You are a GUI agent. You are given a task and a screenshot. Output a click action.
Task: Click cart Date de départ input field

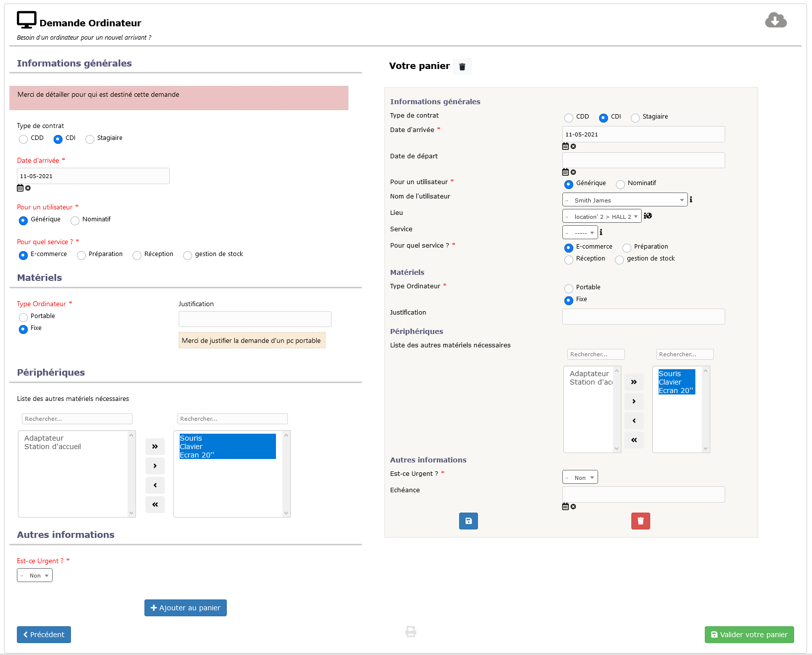point(644,160)
